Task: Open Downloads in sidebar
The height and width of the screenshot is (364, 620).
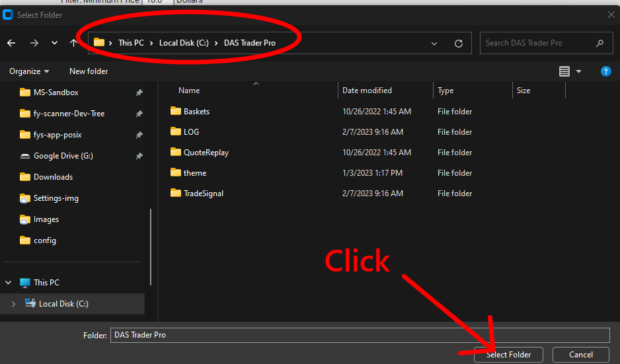Action: tap(53, 177)
